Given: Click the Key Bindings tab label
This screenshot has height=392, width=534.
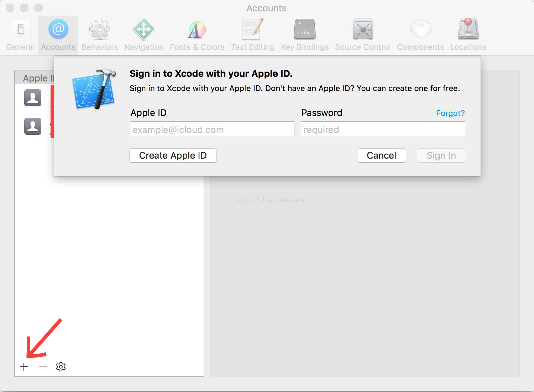Looking at the screenshot, I should (305, 47).
